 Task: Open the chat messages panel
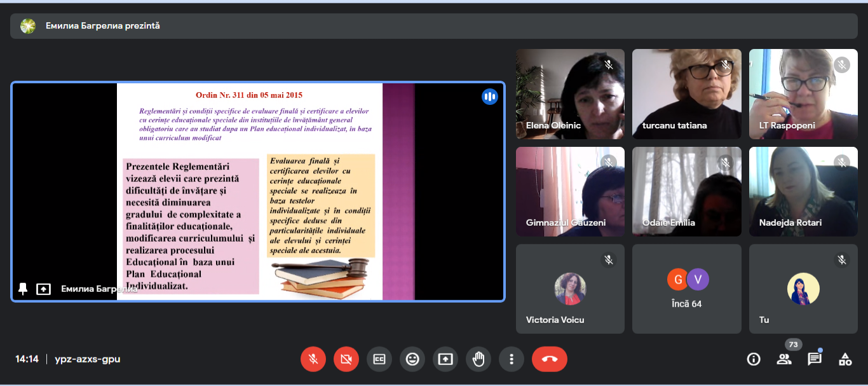coord(815,359)
